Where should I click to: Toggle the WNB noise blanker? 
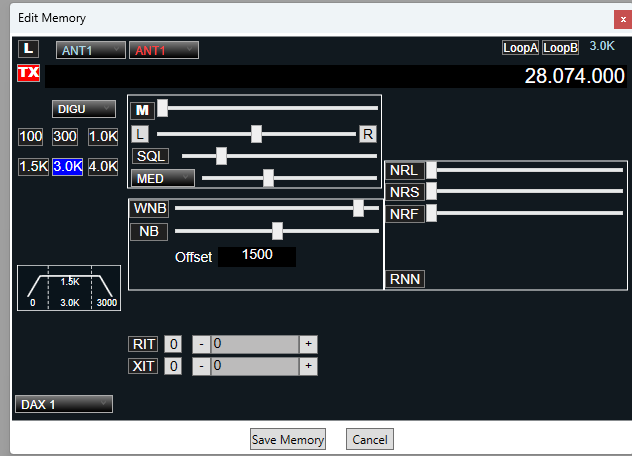coord(149,208)
